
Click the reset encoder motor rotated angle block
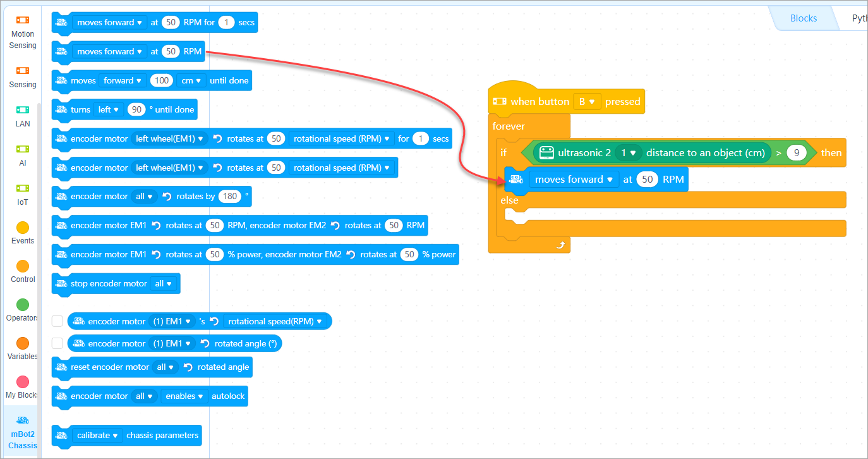pos(111,367)
